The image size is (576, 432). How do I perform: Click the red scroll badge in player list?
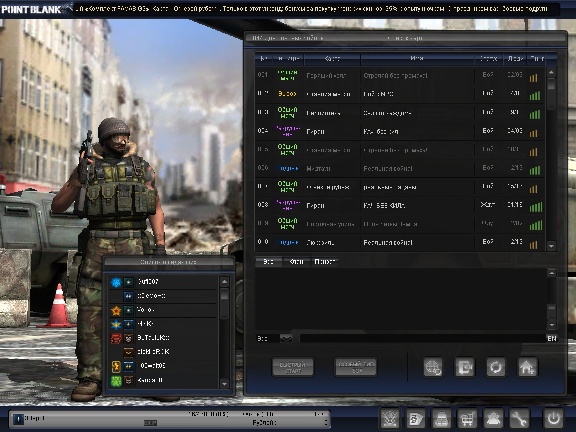pos(116,338)
